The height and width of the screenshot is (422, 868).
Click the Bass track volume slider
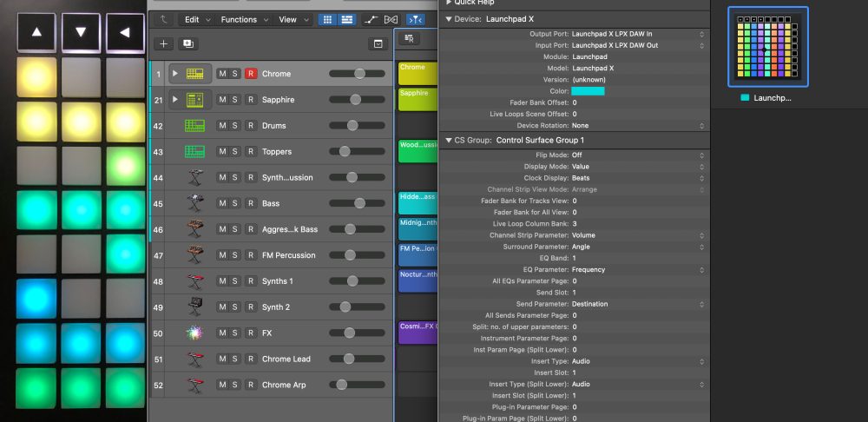pyautogui.click(x=357, y=203)
